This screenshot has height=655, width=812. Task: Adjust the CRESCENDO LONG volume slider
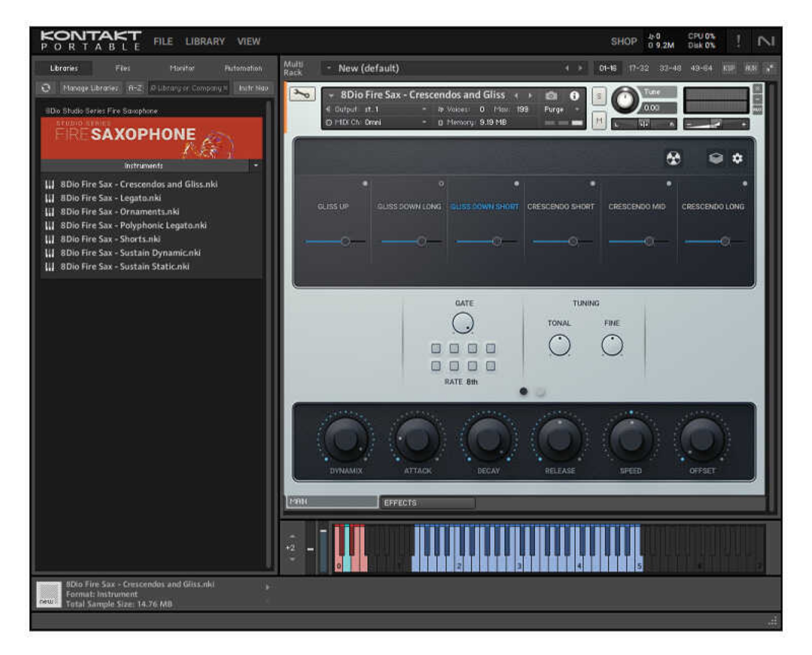pos(715,241)
